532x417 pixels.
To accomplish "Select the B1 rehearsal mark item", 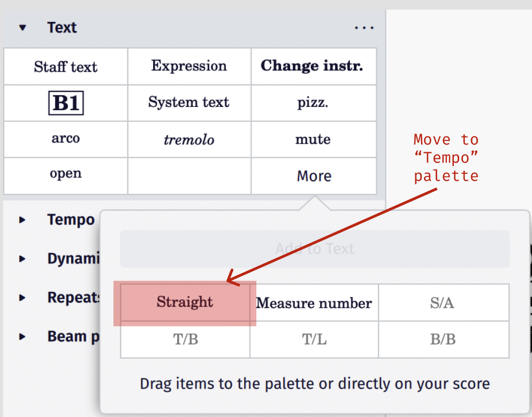I will click(65, 103).
